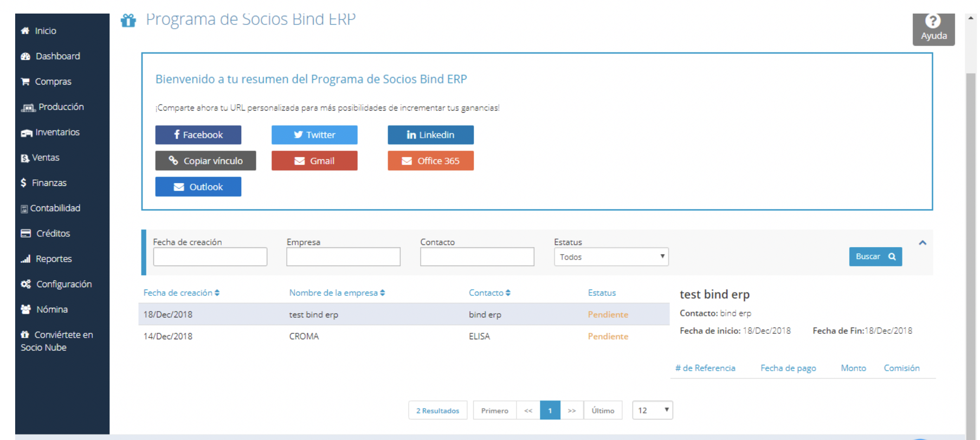Open the Ventas sidebar icon
This screenshot has height=440, width=980.
[25, 158]
